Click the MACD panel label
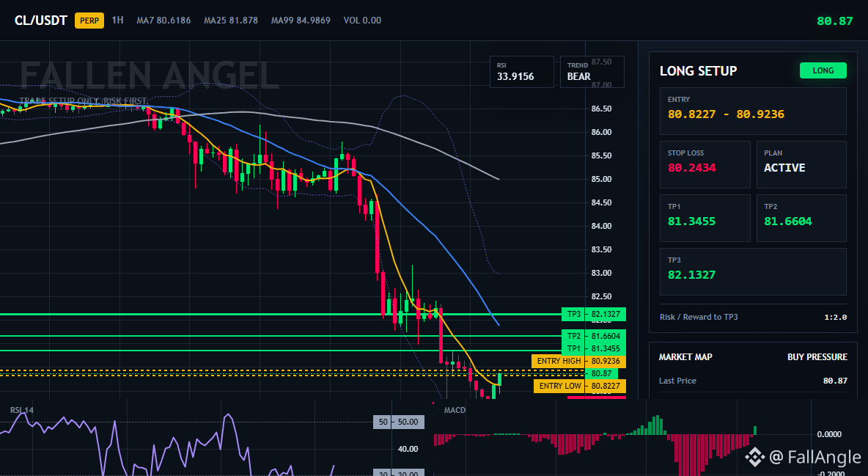The width and height of the screenshot is (868, 476). [x=455, y=410]
